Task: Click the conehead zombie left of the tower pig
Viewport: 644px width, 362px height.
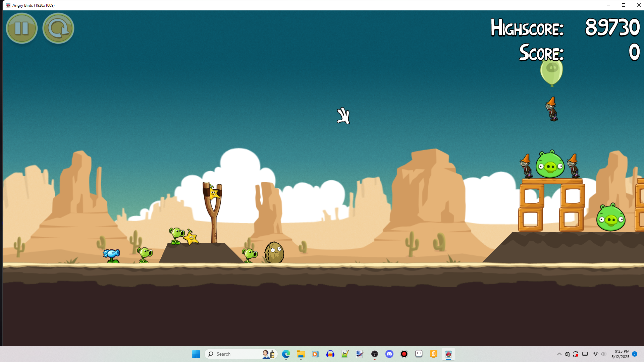Action: 526,166
